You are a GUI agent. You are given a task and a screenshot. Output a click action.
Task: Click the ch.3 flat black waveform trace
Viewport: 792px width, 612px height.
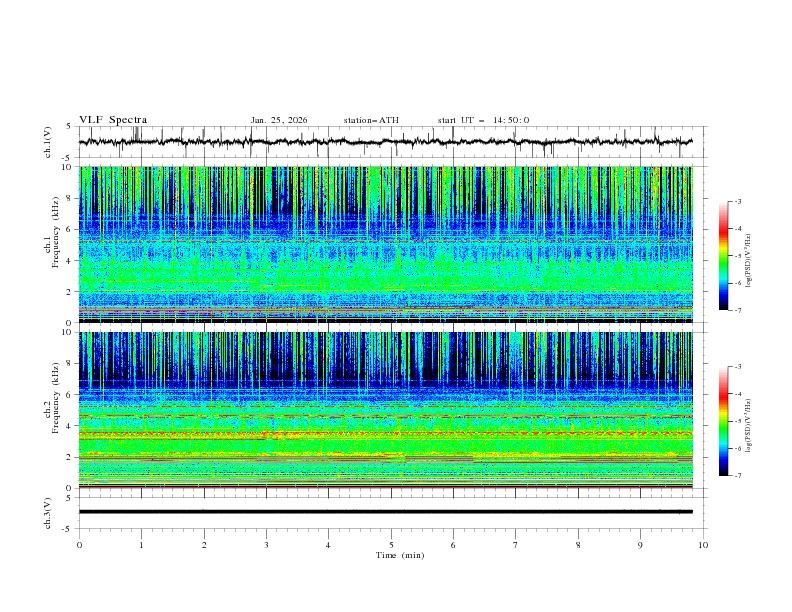(385, 512)
